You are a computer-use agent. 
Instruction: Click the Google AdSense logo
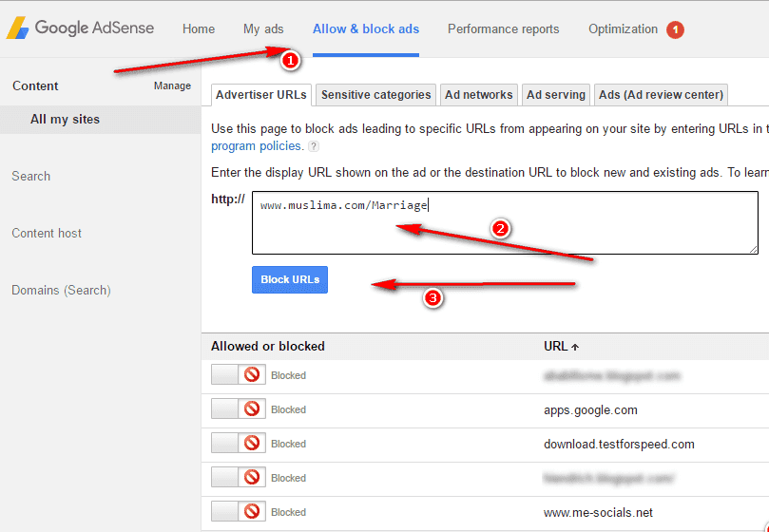pyautogui.click(x=80, y=28)
